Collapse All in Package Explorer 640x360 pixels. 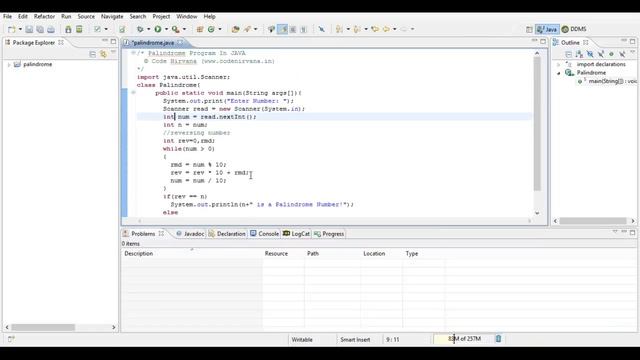pyautogui.click(x=93, y=54)
